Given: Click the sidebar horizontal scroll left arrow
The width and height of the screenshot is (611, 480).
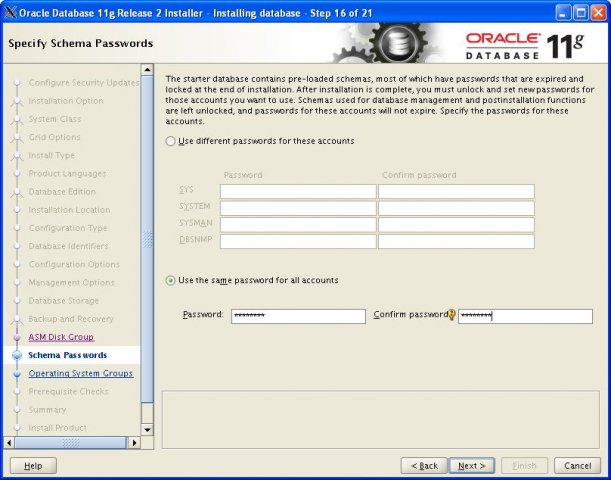Looking at the screenshot, I should coord(9,443).
